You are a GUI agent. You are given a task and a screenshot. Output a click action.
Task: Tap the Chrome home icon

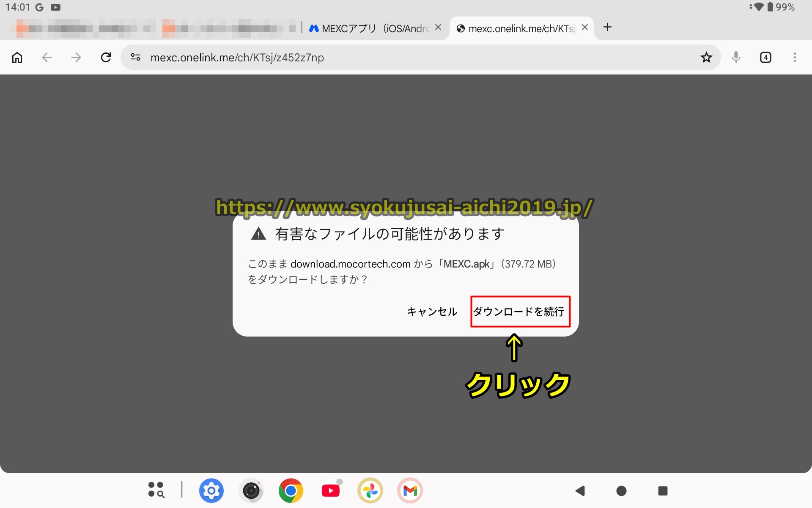[x=17, y=57]
